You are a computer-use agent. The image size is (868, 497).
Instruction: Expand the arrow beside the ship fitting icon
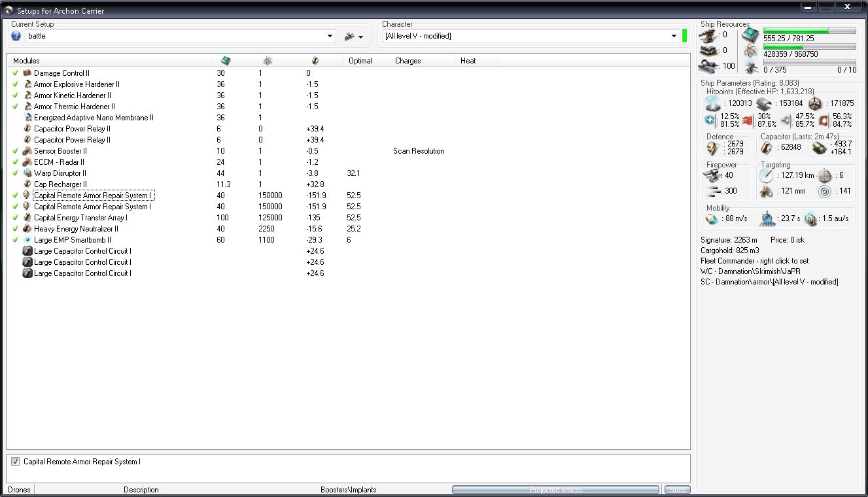click(x=360, y=37)
